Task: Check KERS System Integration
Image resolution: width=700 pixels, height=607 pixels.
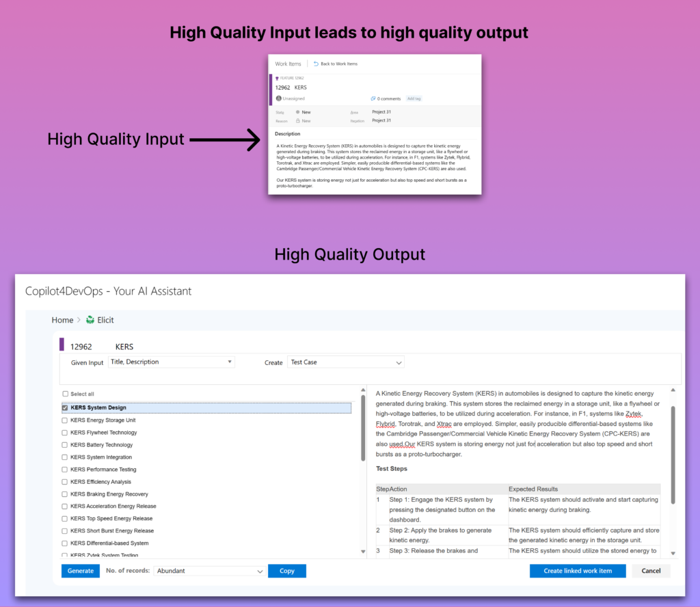Action: (x=65, y=457)
